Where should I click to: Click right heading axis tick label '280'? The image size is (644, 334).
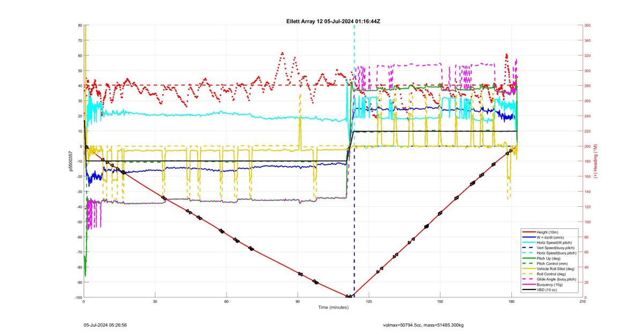point(588,86)
